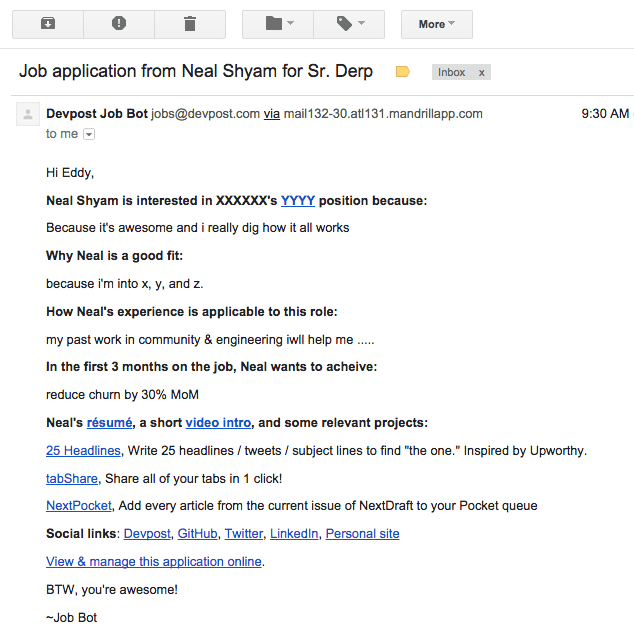
Task: Open the YYYY position link
Action: (x=298, y=201)
